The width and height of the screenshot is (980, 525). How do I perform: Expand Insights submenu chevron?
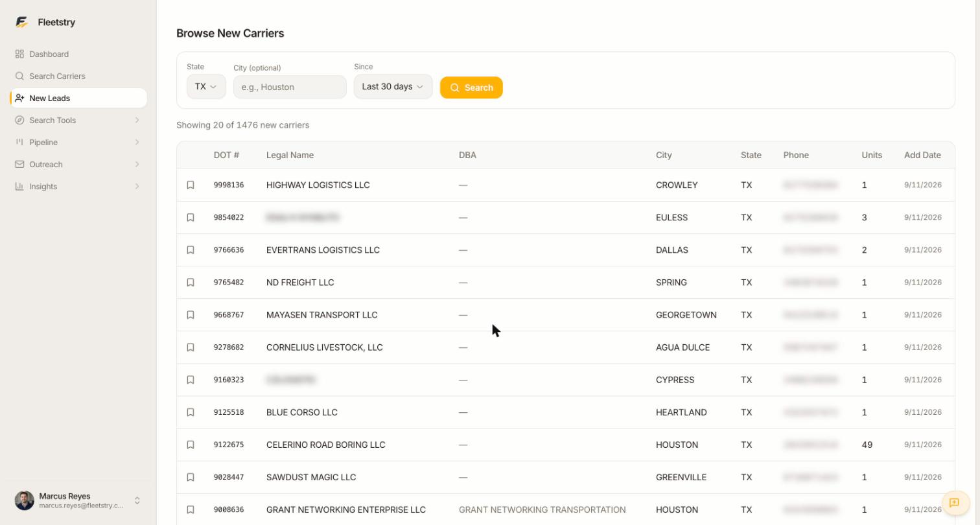[x=137, y=187]
